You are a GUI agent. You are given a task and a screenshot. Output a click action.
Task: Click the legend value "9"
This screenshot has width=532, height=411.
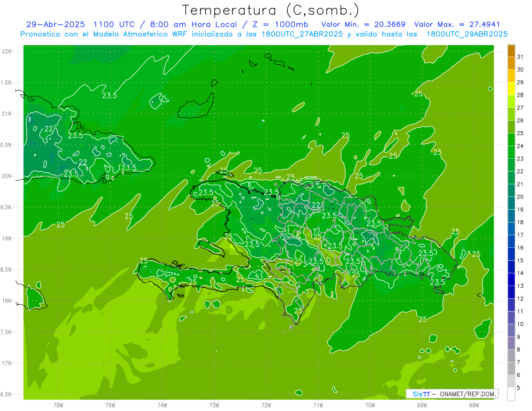[519, 337]
